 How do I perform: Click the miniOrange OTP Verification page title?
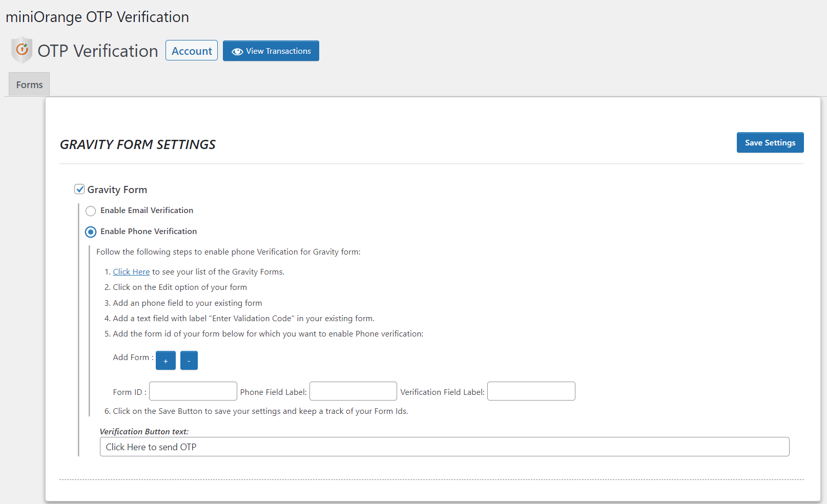[x=97, y=17]
